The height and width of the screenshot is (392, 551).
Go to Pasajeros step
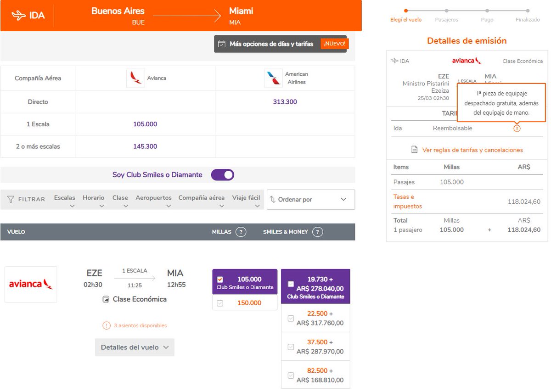447,15
